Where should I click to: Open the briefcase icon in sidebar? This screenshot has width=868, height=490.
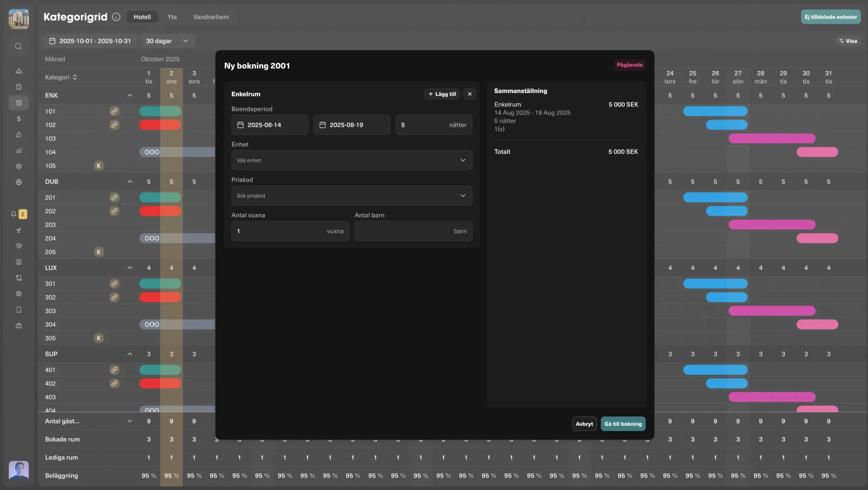point(19,326)
